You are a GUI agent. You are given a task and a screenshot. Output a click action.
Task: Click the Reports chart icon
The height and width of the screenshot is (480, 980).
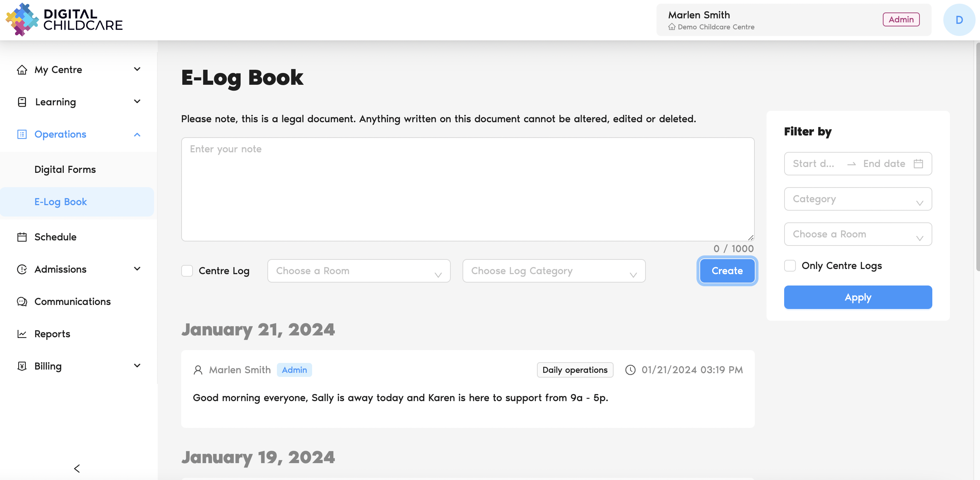[x=22, y=334]
